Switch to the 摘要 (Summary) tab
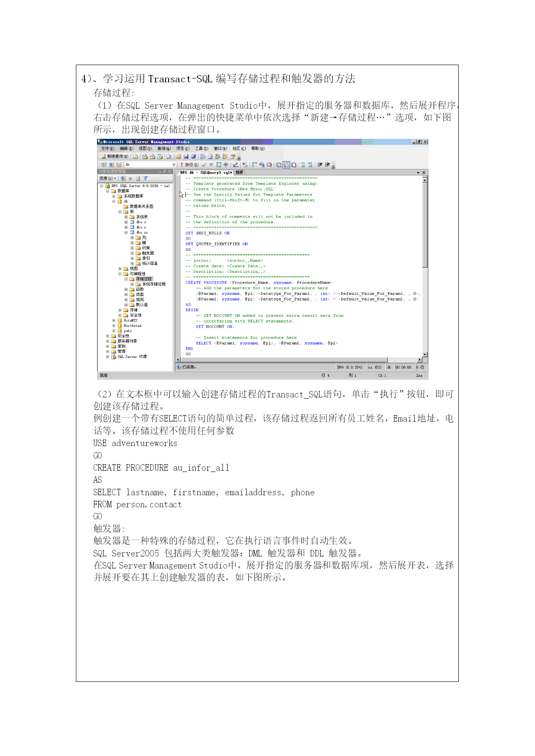535x756 pixels. tap(239, 172)
